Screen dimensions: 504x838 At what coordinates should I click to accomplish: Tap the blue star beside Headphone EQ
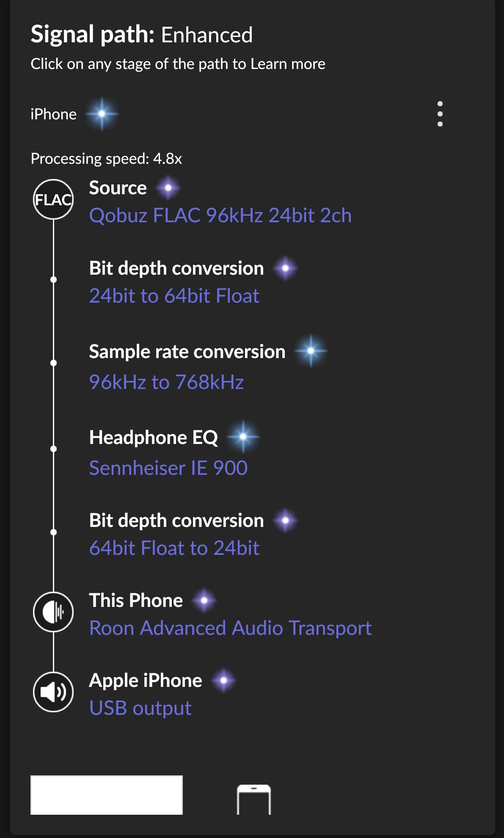tap(243, 437)
